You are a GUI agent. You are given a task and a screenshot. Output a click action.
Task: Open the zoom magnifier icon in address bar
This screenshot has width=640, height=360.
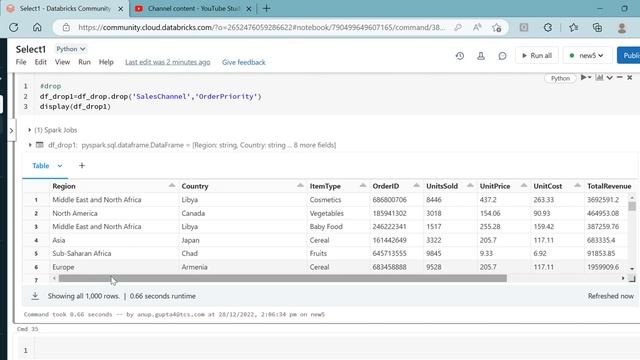coord(458,27)
